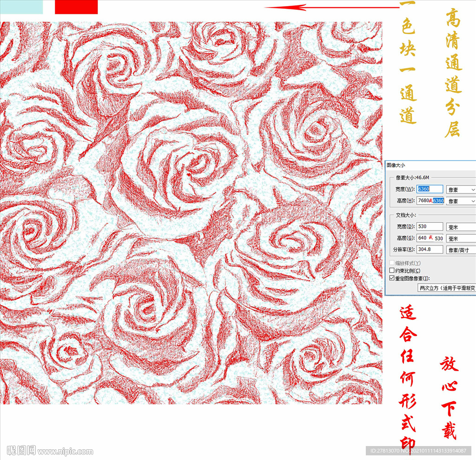Toggle the 缩放样式 checkbox
Viewport: 476px width, 460px height.
pyautogui.click(x=392, y=263)
